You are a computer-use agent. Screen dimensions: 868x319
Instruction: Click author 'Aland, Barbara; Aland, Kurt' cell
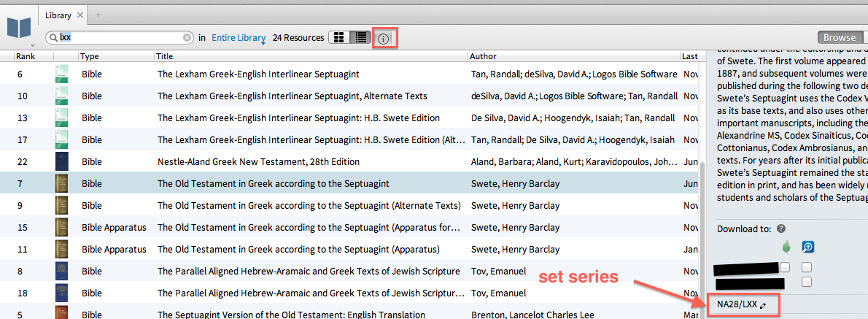pos(574,162)
